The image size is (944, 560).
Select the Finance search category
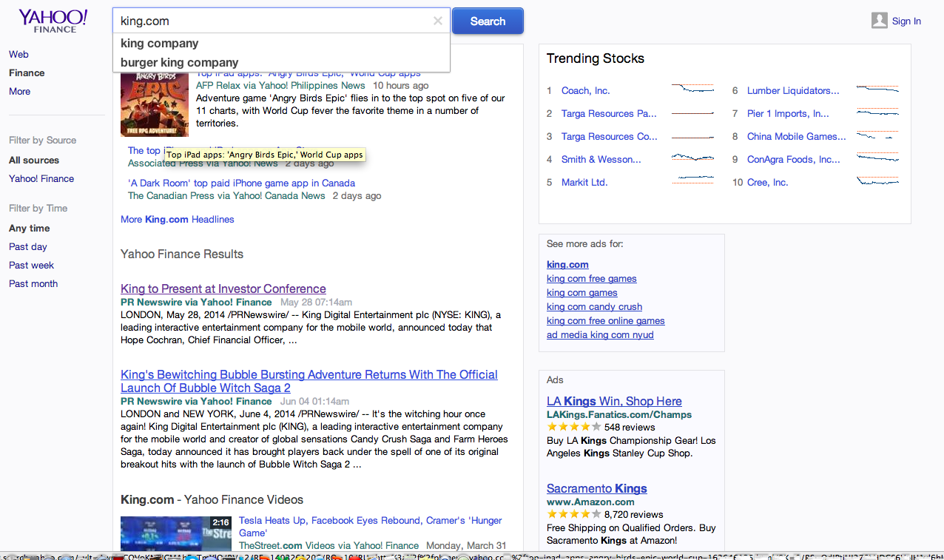(27, 72)
